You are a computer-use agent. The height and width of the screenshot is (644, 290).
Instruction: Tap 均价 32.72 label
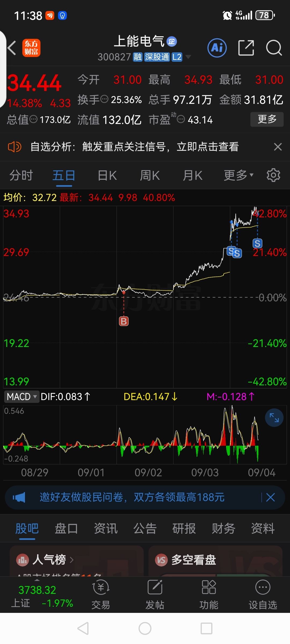pos(30,197)
